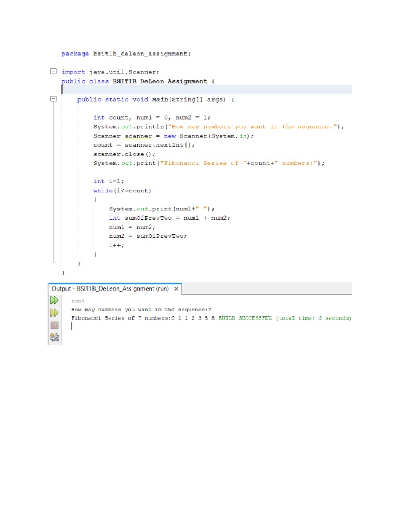Click the underlined 'scanner' variable declaration
Viewport: 399px width, 532px height.
click(139, 136)
